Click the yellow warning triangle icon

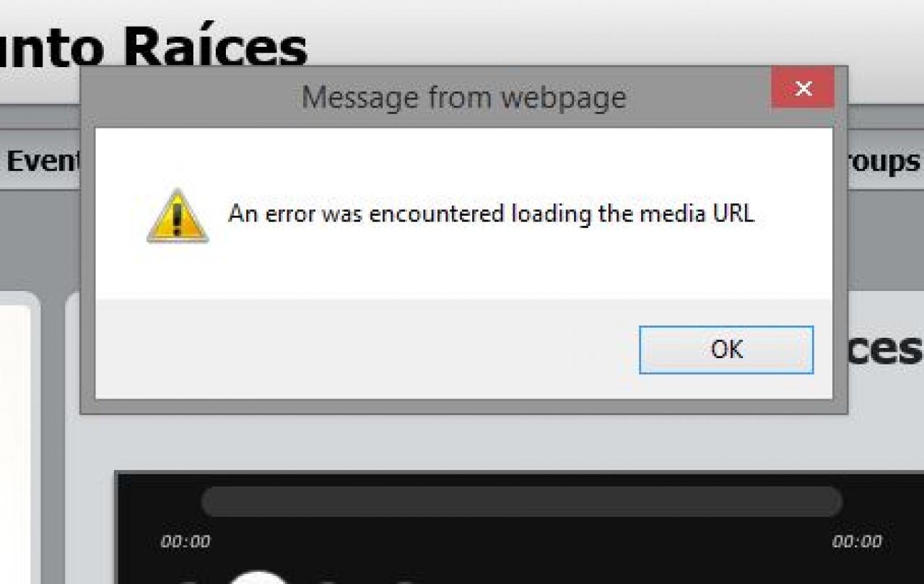(178, 216)
